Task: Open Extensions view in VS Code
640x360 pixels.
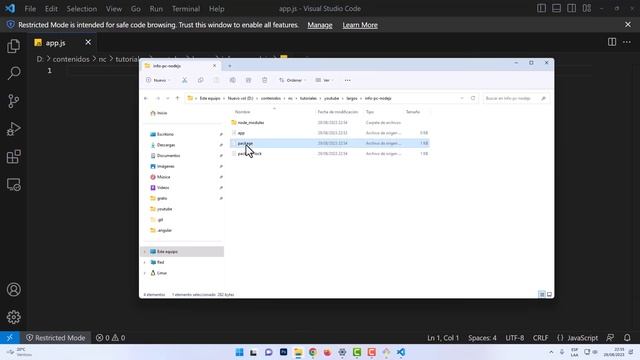Action: click(x=13, y=157)
